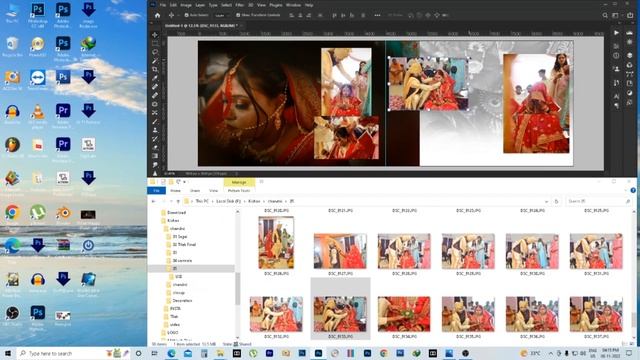Open Google Chrome desktop shortcut

[x=12, y=215]
